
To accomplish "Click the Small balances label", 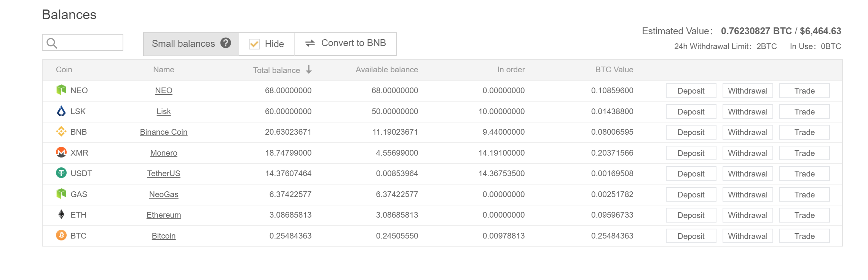I will click(x=183, y=44).
